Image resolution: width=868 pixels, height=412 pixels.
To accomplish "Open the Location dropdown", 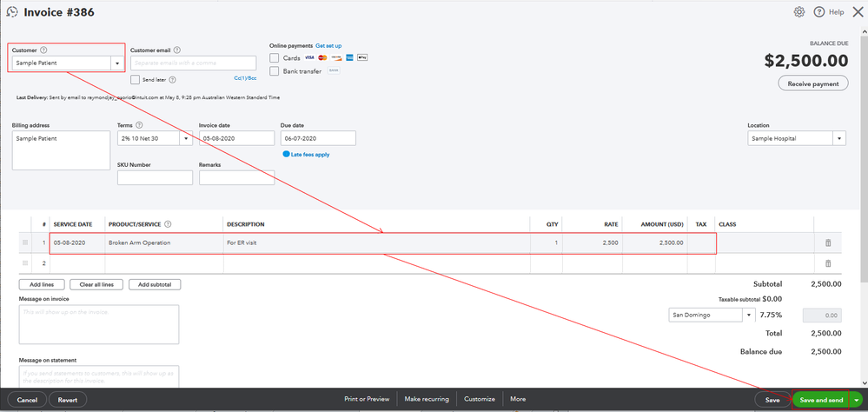I will [x=839, y=138].
